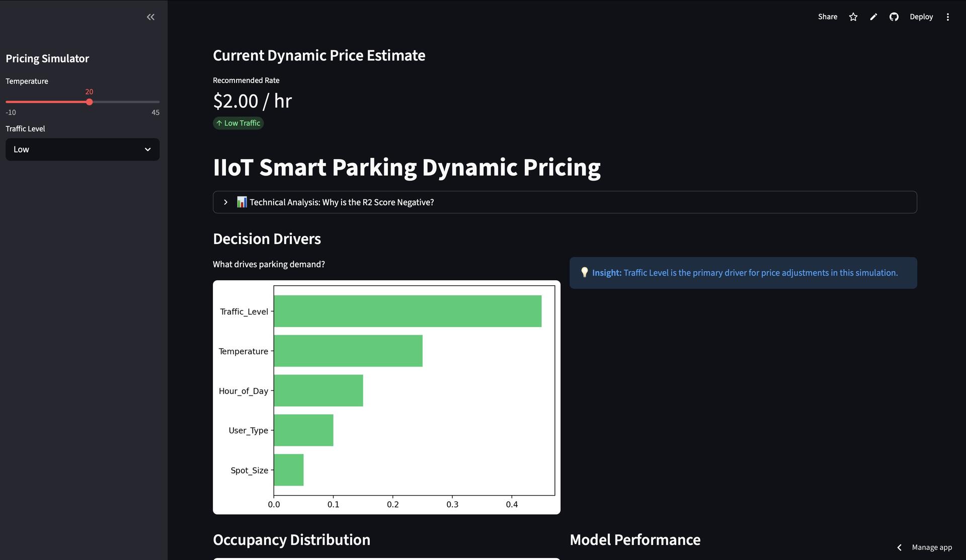
Task: Click the Traffic Level sidebar label
Action: pyautogui.click(x=25, y=129)
